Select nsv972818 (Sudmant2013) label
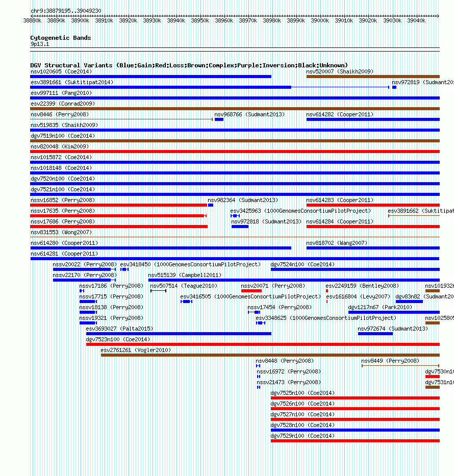454x476 pixels. [x=266, y=221]
